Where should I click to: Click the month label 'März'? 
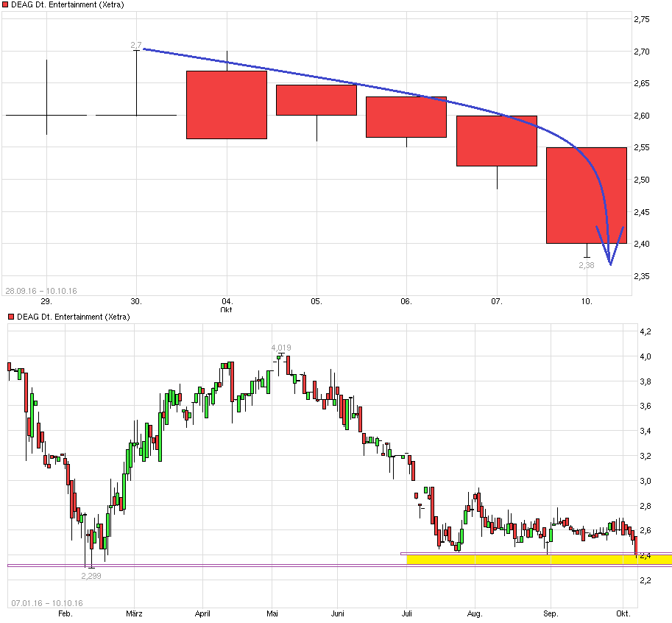[134, 613]
